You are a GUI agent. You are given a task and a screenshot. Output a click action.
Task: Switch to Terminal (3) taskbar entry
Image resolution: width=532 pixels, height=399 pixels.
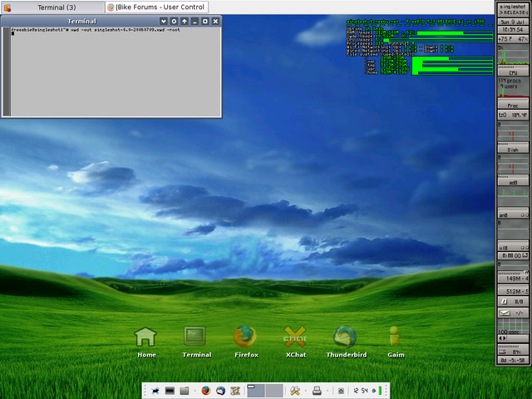[52, 7]
